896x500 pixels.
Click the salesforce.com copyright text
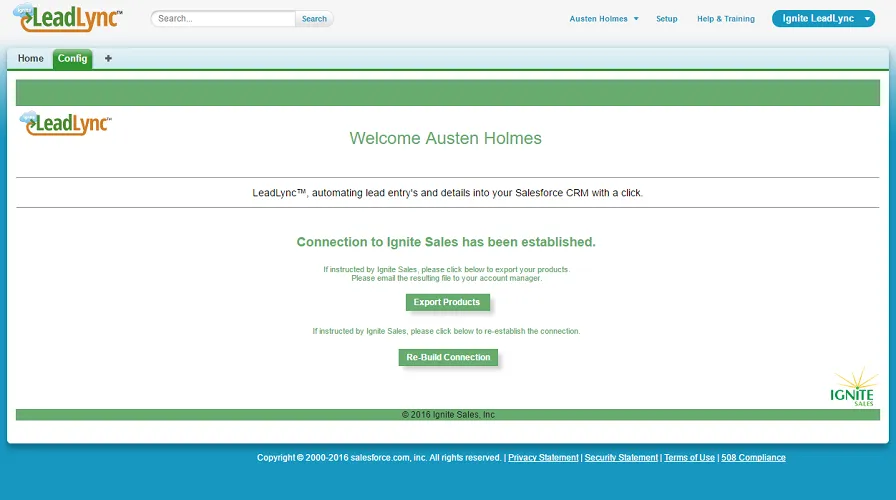pyautogui.click(x=379, y=458)
